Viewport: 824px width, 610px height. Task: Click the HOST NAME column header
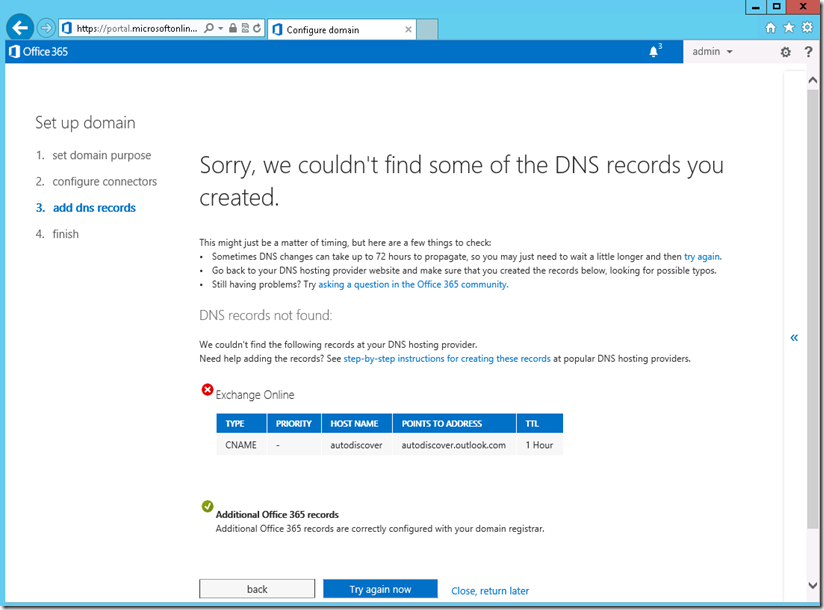click(x=357, y=423)
